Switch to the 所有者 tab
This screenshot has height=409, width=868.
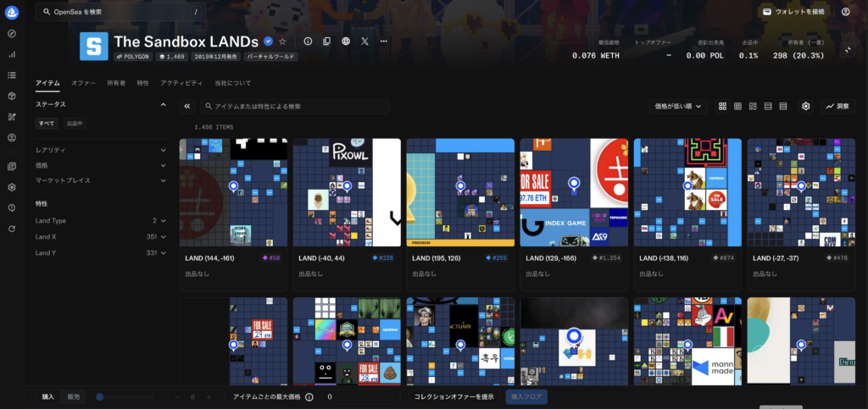point(116,83)
